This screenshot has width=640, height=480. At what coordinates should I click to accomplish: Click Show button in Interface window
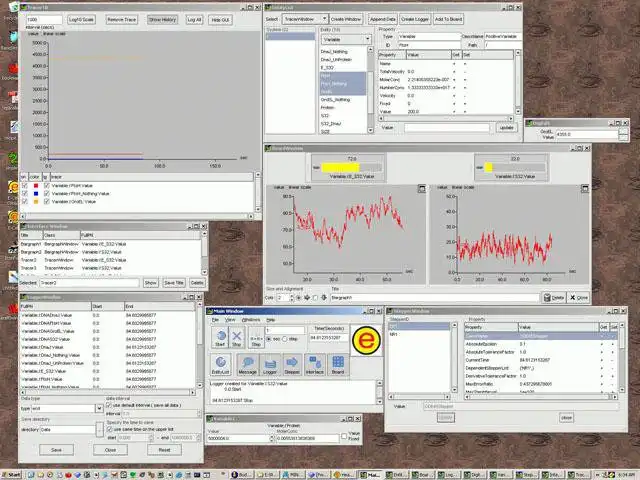(x=151, y=282)
